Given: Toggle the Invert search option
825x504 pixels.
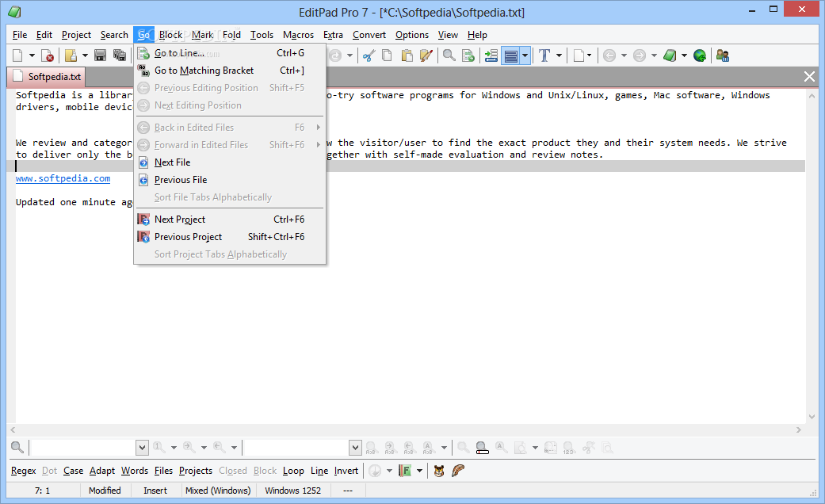Looking at the screenshot, I should [346, 471].
